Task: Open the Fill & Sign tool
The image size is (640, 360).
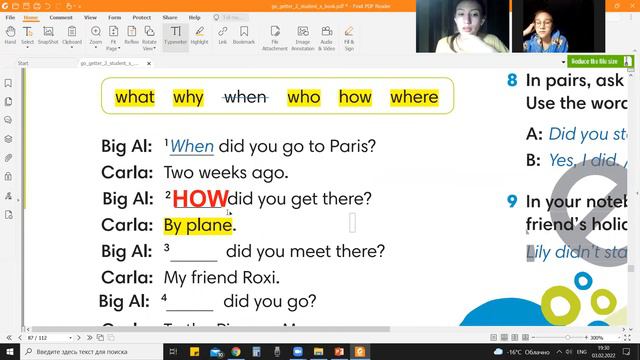Action: point(349,38)
